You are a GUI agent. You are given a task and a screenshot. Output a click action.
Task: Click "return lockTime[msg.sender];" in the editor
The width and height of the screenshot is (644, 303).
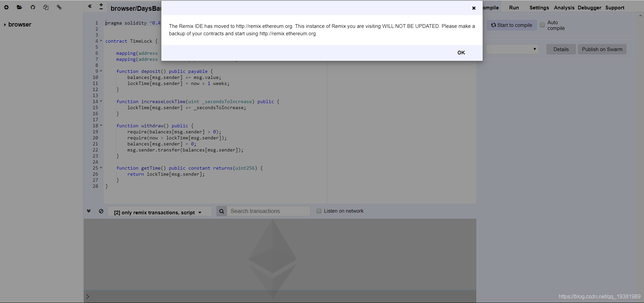click(166, 174)
